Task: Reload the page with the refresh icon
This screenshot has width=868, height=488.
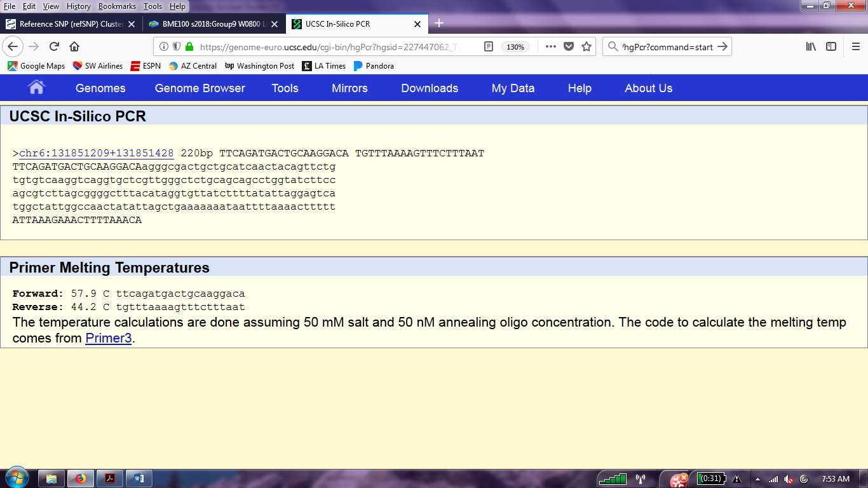Action: (54, 46)
